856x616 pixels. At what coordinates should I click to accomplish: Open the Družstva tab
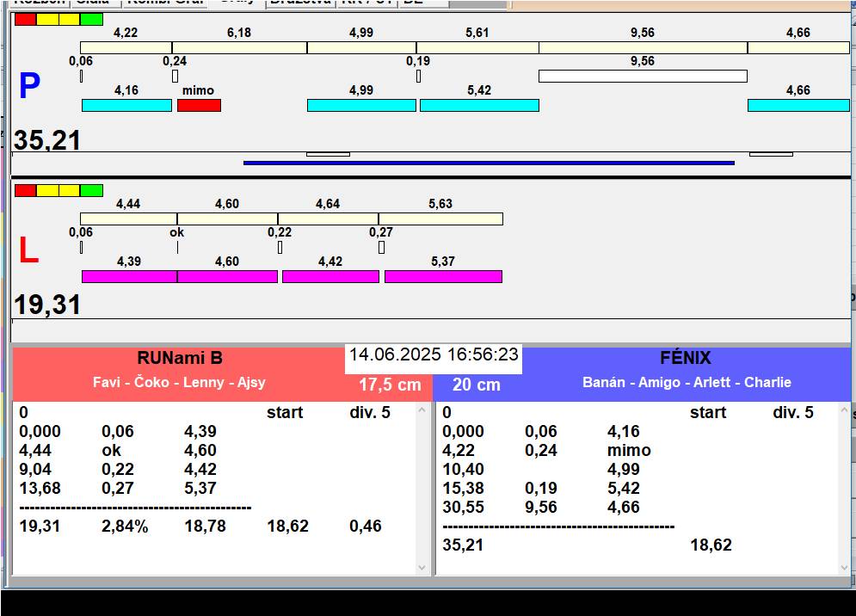tap(299, 3)
